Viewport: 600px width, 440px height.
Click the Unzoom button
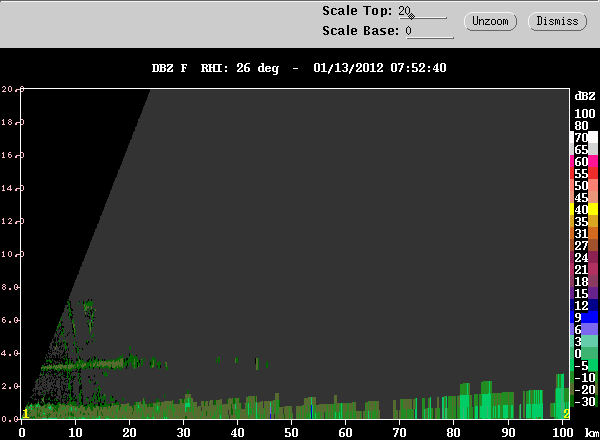coord(489,21)
